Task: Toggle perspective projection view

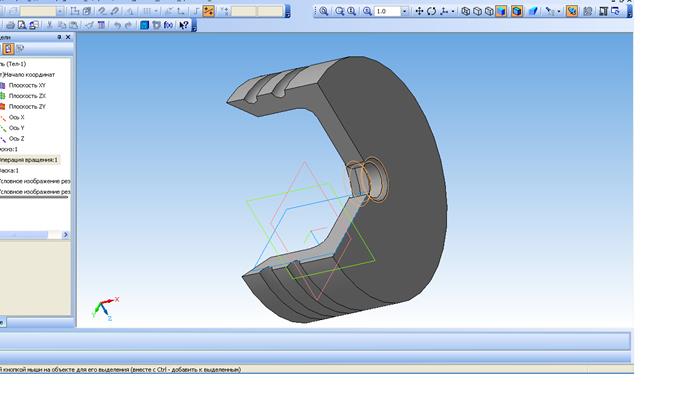Action: point(533,11)
